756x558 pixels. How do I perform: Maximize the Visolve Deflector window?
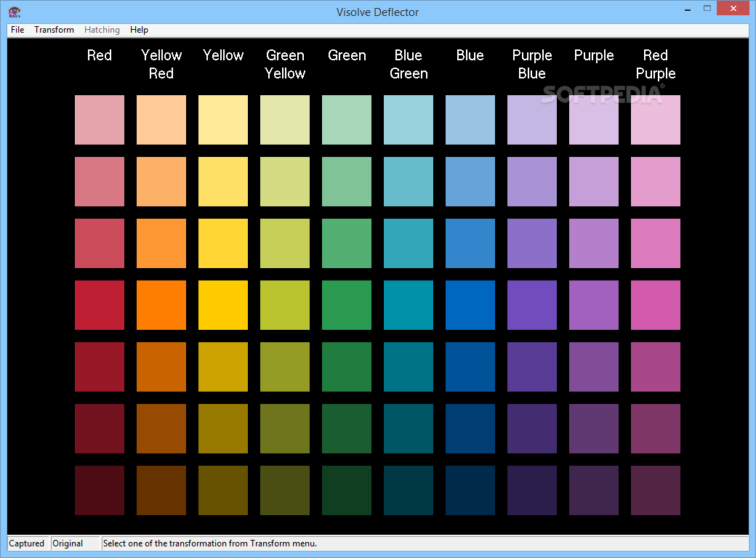coord(707,8)
